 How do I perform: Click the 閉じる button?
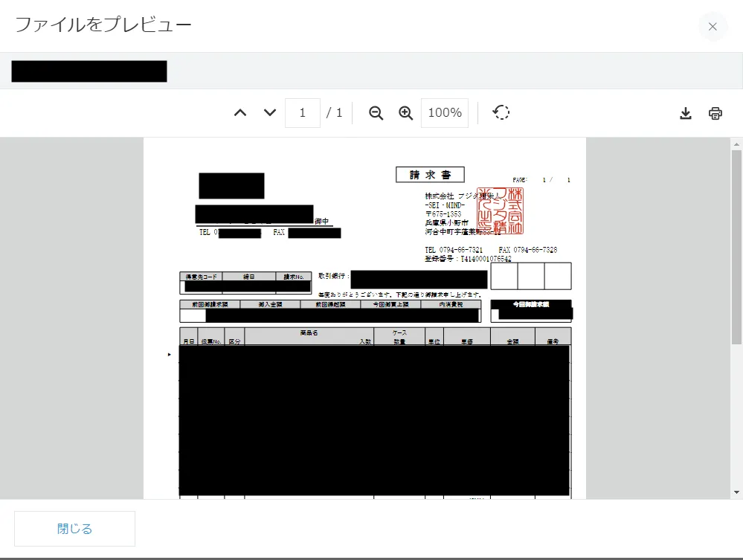pyautogui.click(x=75, y=529)
